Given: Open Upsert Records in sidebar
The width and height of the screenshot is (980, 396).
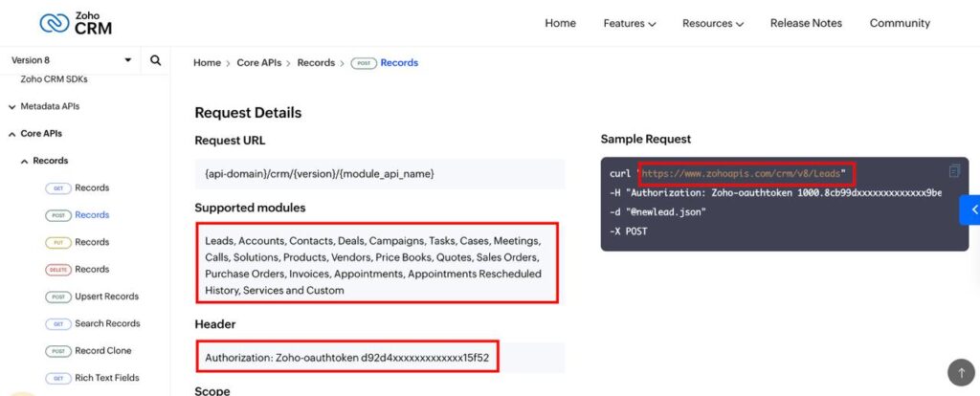Looking at the screenshot, I should point(92,297).
